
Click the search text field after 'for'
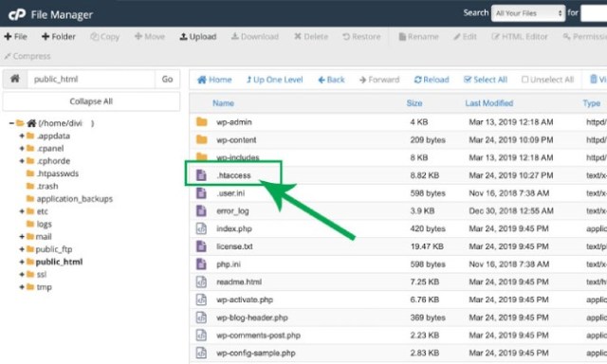(594, 13)
